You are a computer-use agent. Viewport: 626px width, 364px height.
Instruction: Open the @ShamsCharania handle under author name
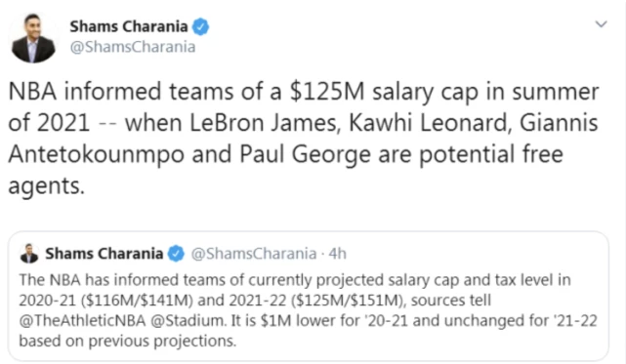click(133, 47)
